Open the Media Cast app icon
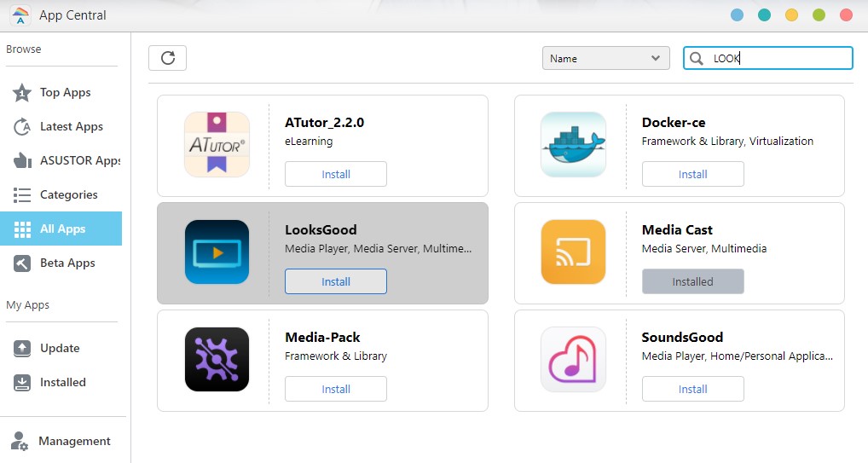Screen dimensions: 868x463 pyautogui.click(x=574, y=252)
